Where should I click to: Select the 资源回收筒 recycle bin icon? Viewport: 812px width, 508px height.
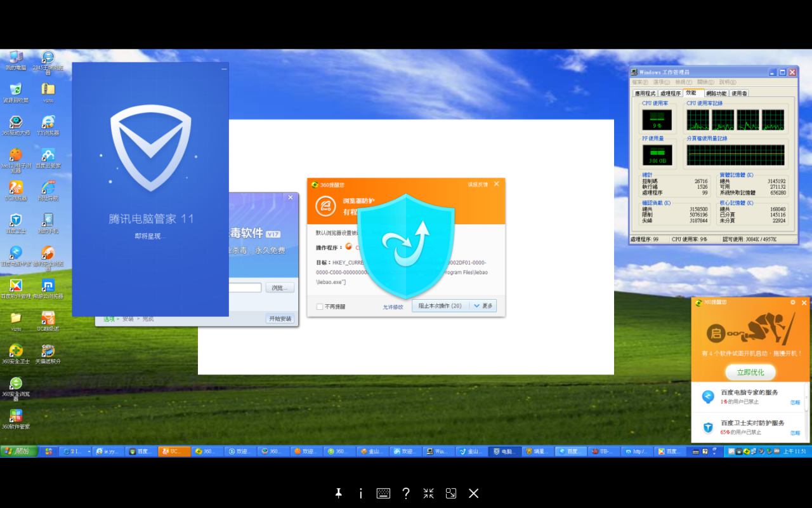coord(16,93)
